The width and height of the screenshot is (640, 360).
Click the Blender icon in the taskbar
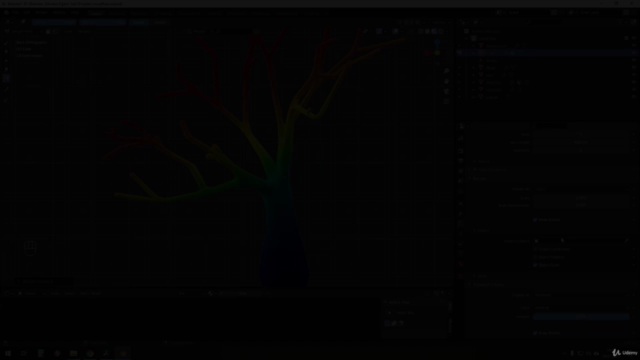[123, 353]
